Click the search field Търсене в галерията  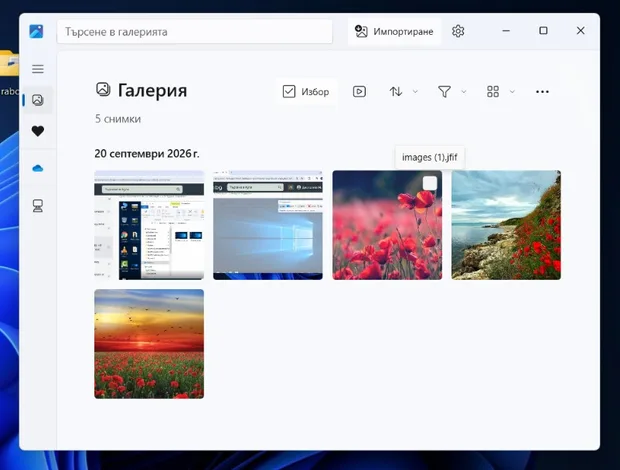[x=195, y=31]
